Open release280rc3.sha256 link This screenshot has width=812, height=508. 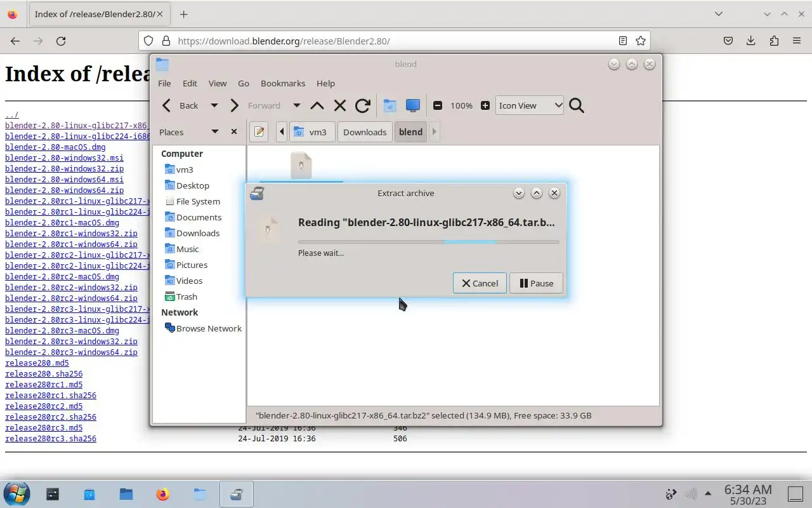(51, 438)
